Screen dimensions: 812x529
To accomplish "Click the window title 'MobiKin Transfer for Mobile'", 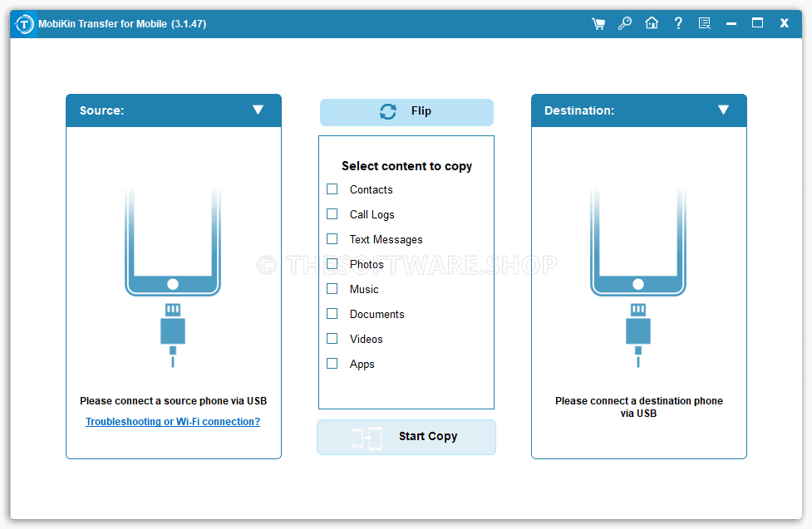I will click(x=102, y=24).
